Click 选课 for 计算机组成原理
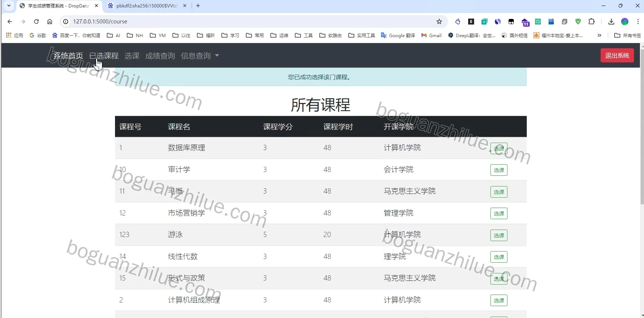The height and width of the screenshot is (318, 644). coord(499,301)
